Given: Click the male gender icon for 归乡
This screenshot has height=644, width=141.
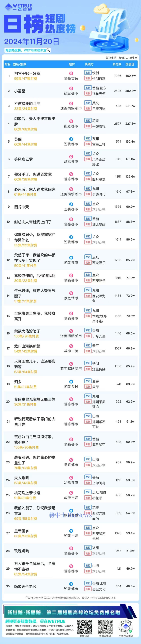Looking at the screenshot, I should pos(71,382).
